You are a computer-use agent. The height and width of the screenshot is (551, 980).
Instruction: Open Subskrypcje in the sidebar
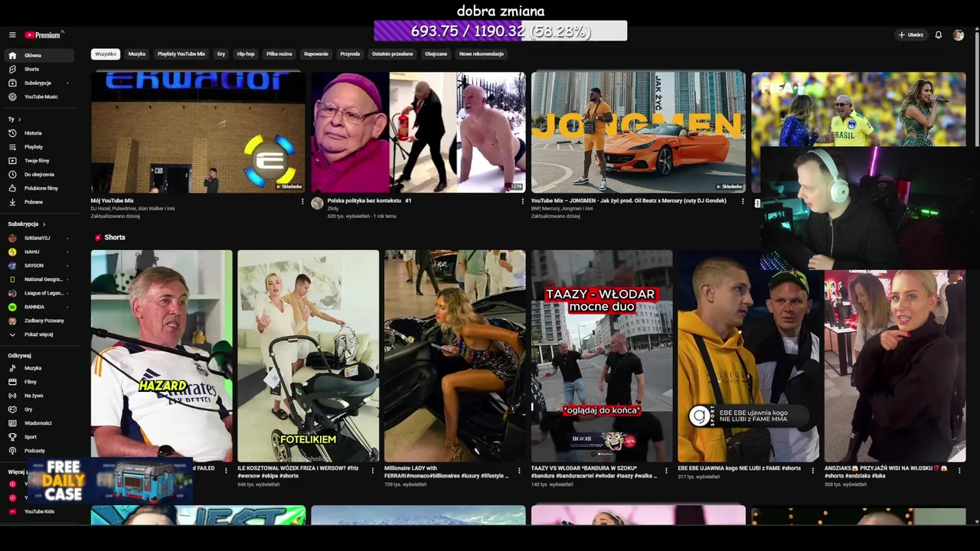pyautogui.click(x=40, y=83)
